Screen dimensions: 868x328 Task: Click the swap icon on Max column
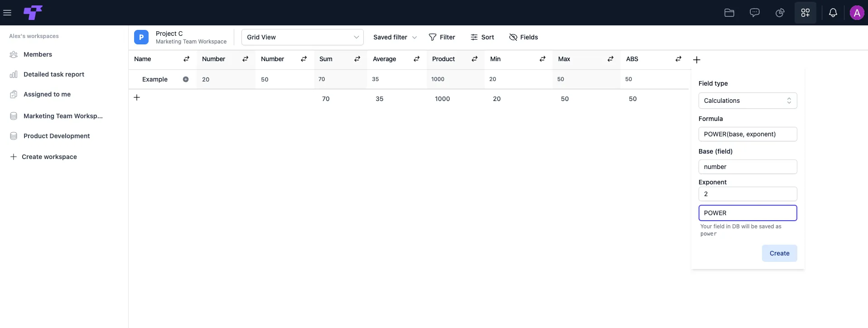[x=610, y=59]
